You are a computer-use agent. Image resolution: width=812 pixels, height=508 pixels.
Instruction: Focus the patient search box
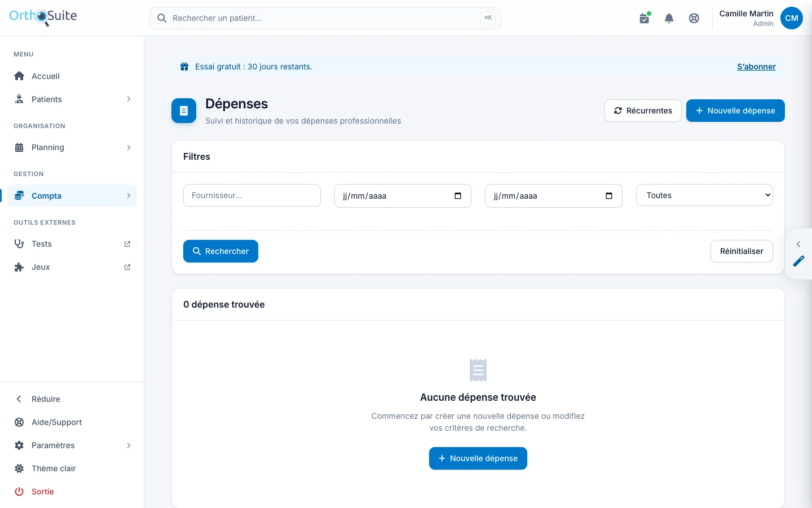pos(325,18)
